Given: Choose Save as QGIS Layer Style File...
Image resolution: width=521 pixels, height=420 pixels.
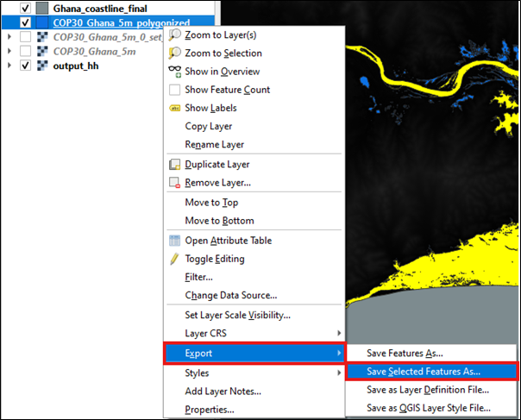Looking at the screenshot, I should [431, 408].
